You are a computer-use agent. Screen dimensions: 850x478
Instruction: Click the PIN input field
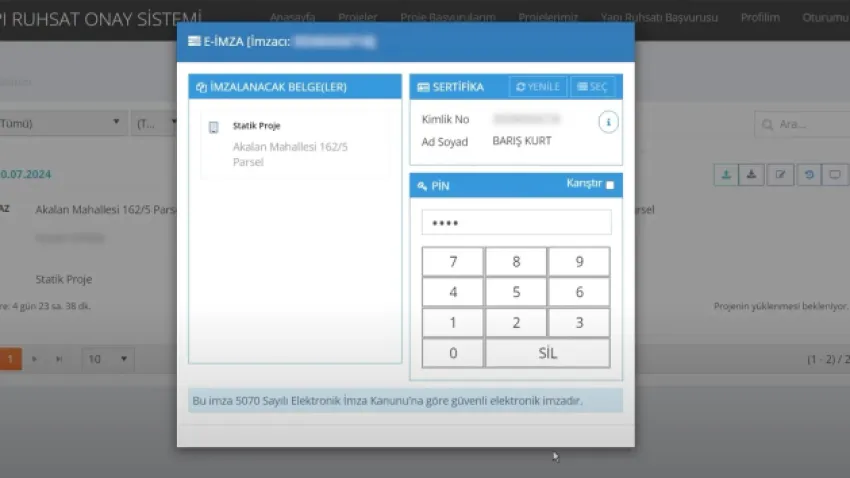click(515, 223)
